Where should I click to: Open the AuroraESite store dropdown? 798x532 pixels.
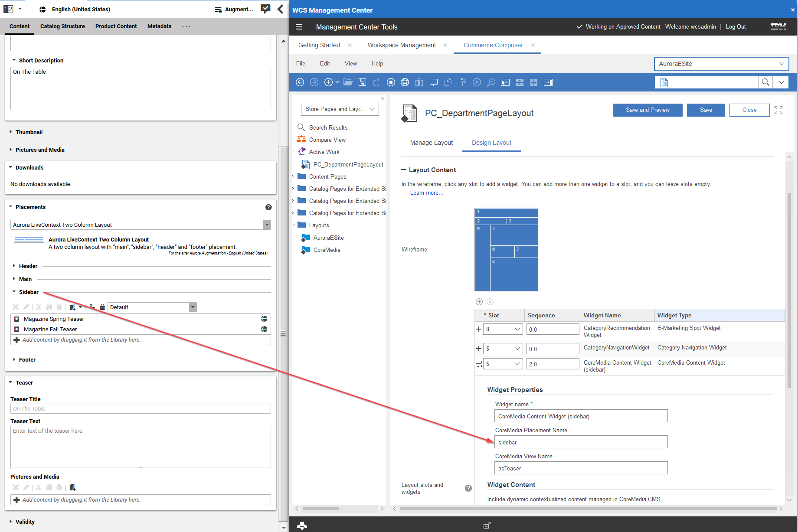pyautogui.click(x=721, y=64)
